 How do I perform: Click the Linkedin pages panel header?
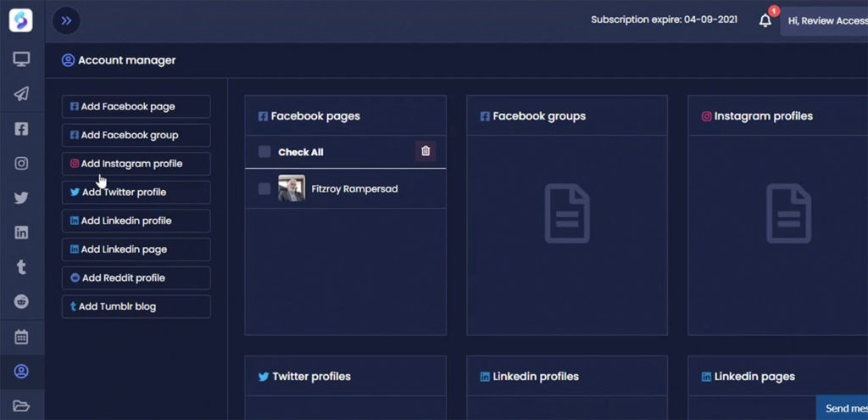(x=778, y=376)
